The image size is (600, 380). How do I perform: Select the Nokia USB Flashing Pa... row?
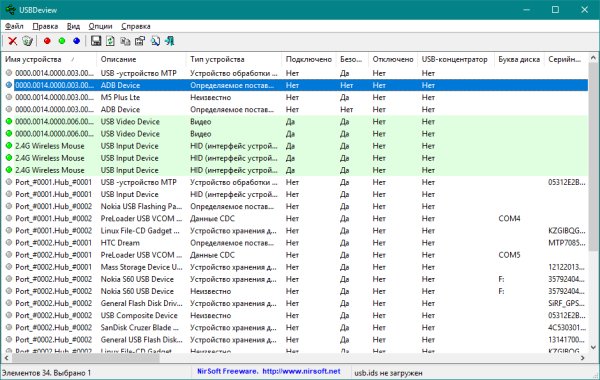click(x=295, y=206)
